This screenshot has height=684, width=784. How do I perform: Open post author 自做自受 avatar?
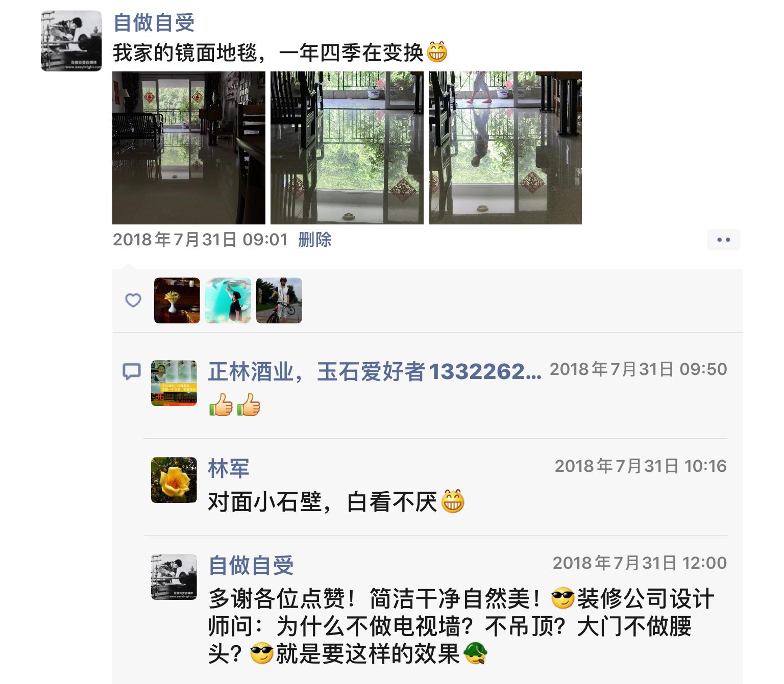coord(71,41)
